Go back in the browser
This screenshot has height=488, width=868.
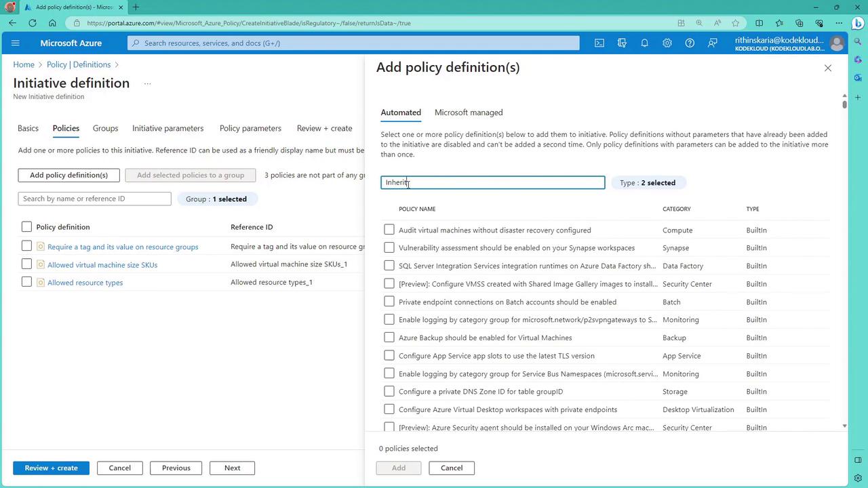(13, 23)
